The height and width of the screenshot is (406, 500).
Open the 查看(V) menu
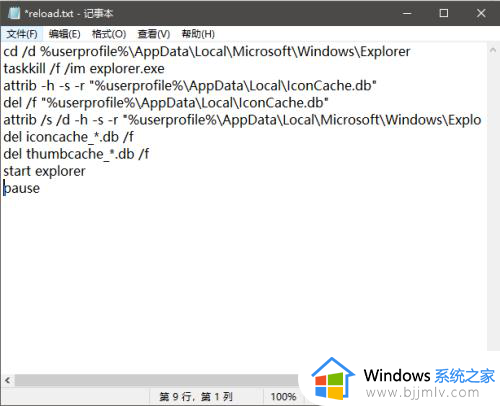[x=154, y=34]
